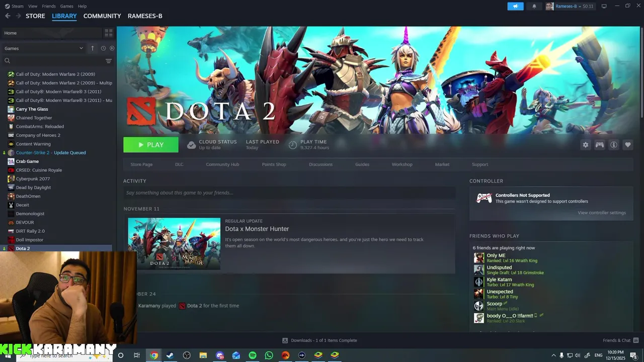The width and height of the screenshot is (644, 362).
Task: Click View controller settings link
Action: [602, 213]
